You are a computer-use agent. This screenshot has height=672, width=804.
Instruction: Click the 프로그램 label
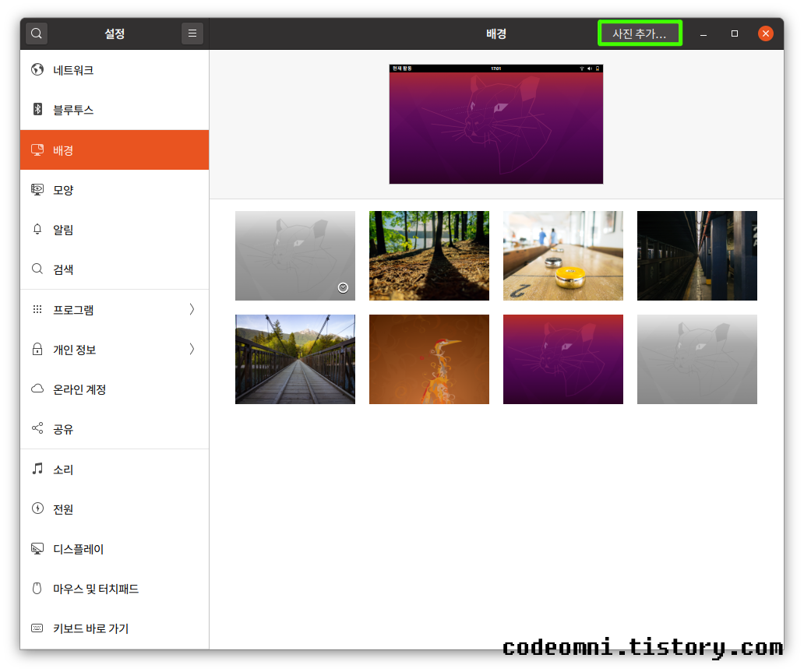click(73, 310)
